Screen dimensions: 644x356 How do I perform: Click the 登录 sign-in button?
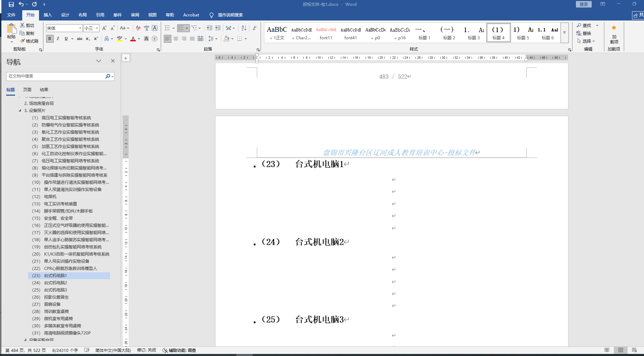[584, 4]
